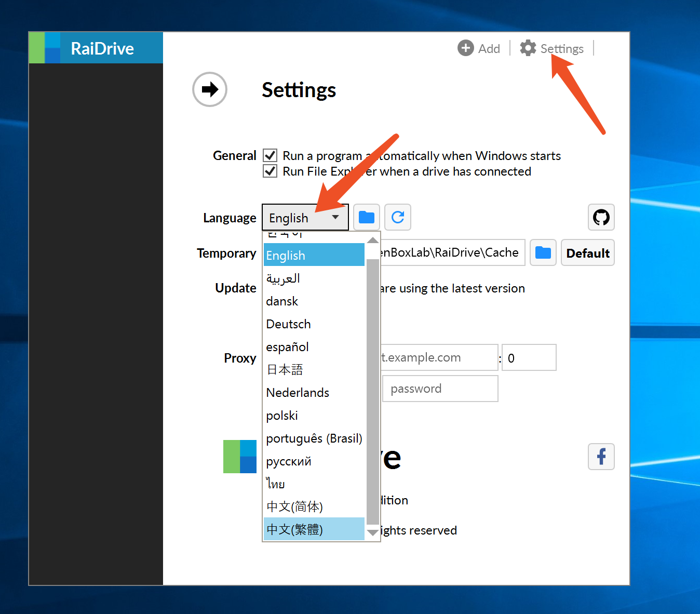This screenshot has width=700, height=614.
Task: Toggle run program when Windows starts
Action: click(270, 155)
